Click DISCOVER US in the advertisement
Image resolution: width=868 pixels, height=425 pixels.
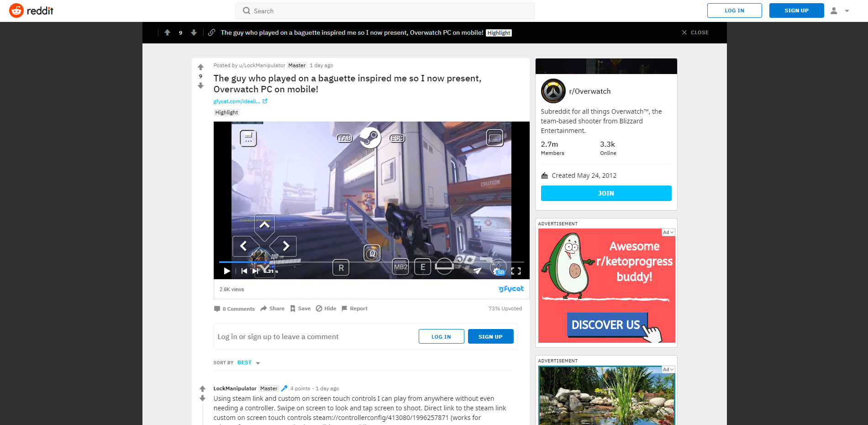[607, 325]
